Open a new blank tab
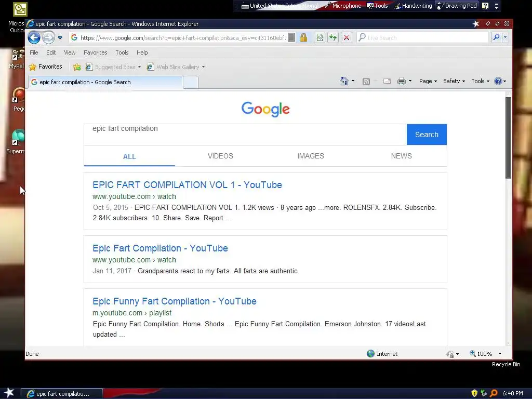 click(x=191, y=83)
